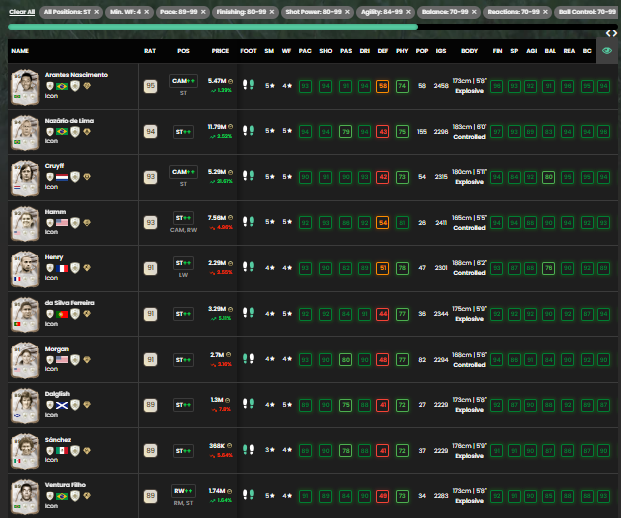Sort by PAC column header
621x518 pixels.
pos(305,51)
